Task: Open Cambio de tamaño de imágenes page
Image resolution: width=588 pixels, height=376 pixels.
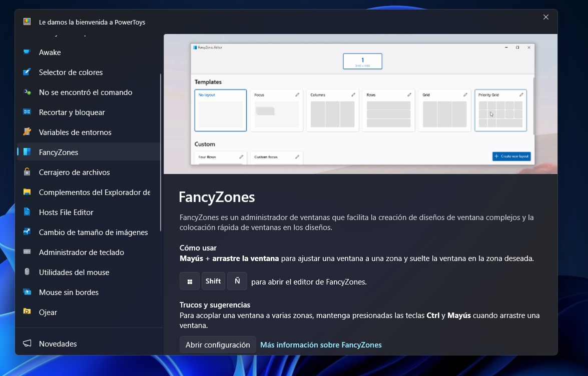Action: [x=89, y=232]
